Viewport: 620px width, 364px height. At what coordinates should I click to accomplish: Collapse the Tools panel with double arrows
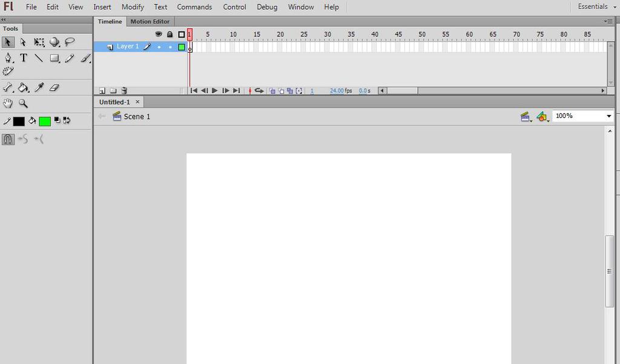3,19
